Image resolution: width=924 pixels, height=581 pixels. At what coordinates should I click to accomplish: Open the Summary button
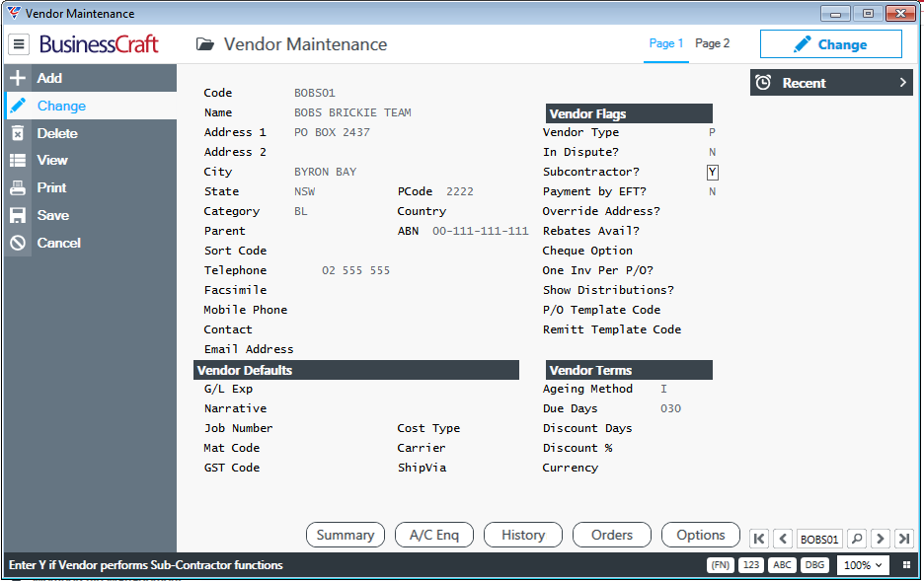(x=346, y=535)
